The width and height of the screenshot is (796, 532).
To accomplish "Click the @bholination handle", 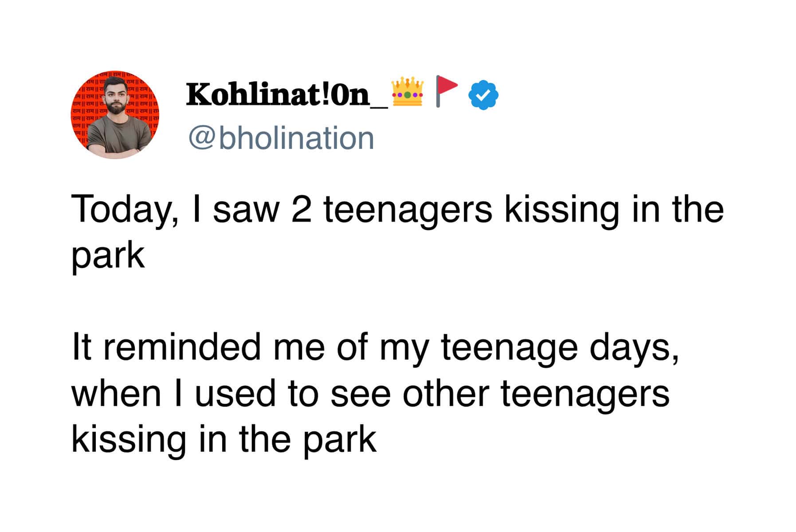I will click(281, 138).
